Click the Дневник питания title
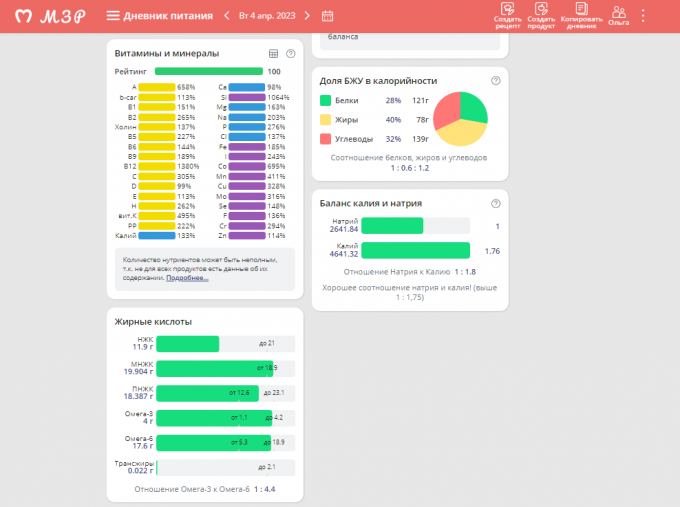This screenshot has width=680, height=507. (166, 16)
